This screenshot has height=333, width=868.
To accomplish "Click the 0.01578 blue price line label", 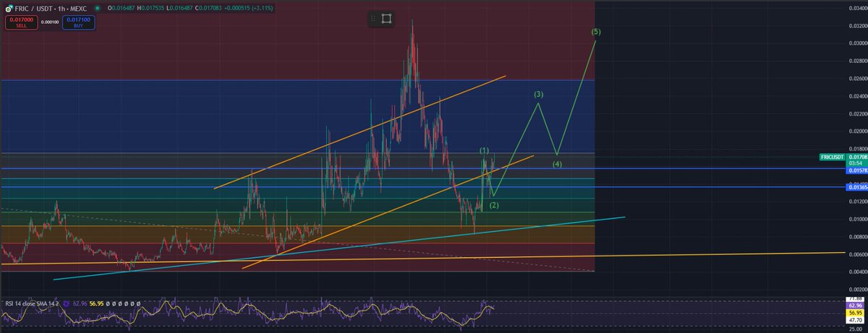I will [858, 170].
